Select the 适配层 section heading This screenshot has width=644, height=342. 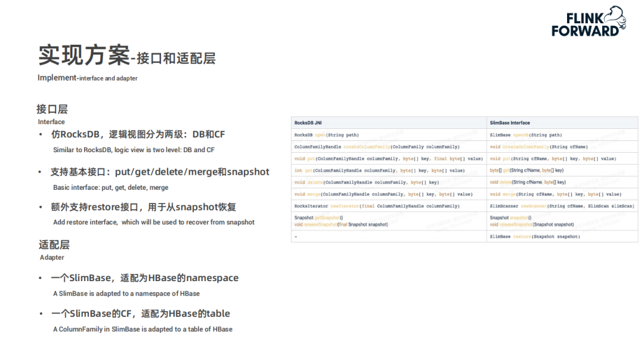point(54,245)
